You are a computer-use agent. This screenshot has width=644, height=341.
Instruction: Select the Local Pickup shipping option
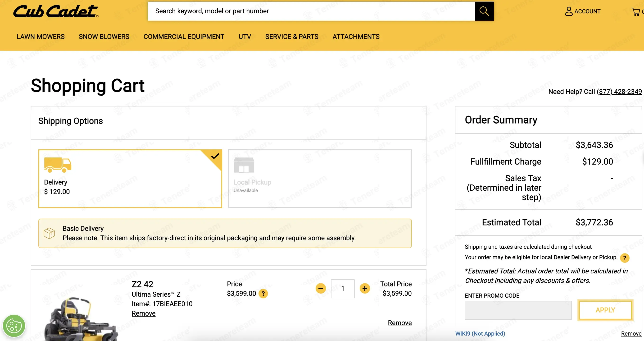point(320,179)
